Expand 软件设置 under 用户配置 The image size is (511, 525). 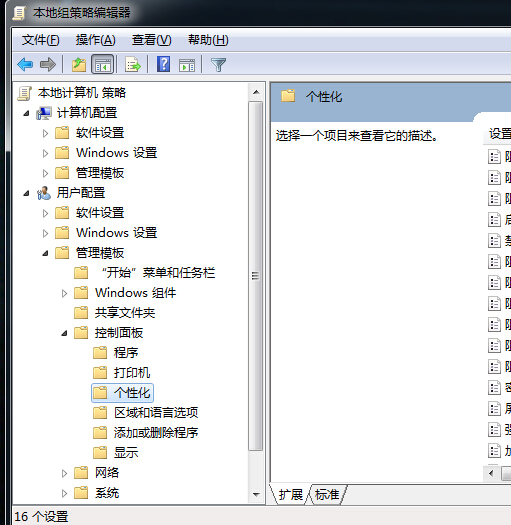pyautogui.click(x=45, y=213)
